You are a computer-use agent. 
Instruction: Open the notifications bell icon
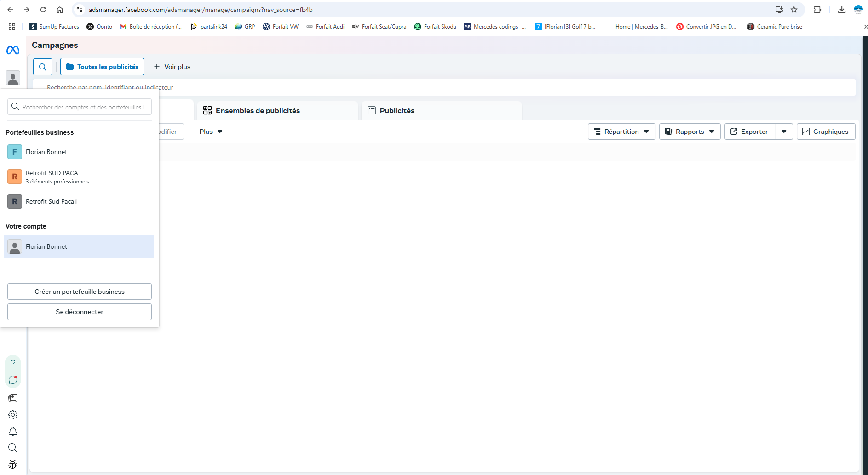click(x=13, y=431)
